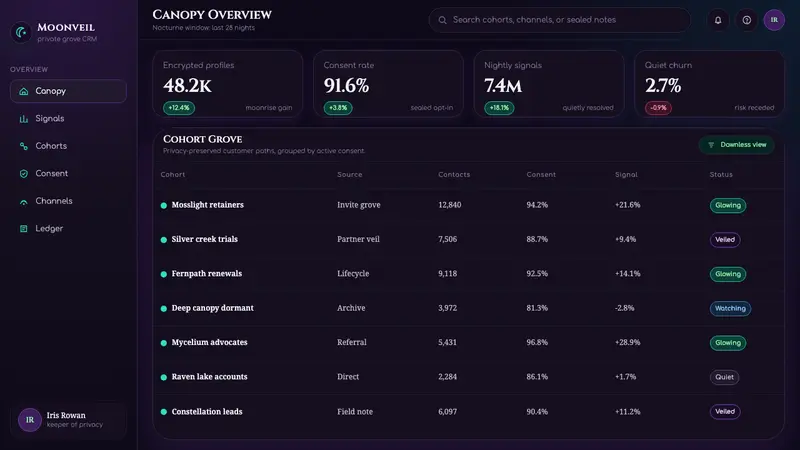Click the +12.4% badge on Encrypted profiles
800x450 pixels.
pos(179,108)
